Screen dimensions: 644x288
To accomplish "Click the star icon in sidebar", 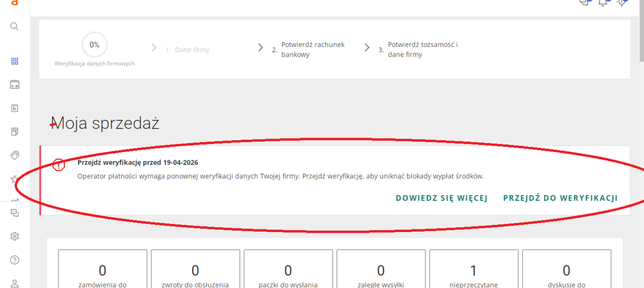I will 14,180.
